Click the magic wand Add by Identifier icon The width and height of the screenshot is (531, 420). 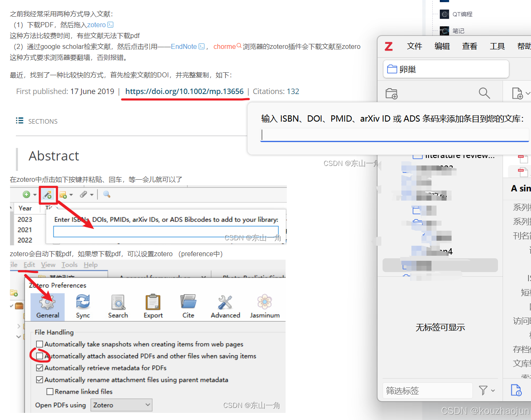click(x=48, y=195)
